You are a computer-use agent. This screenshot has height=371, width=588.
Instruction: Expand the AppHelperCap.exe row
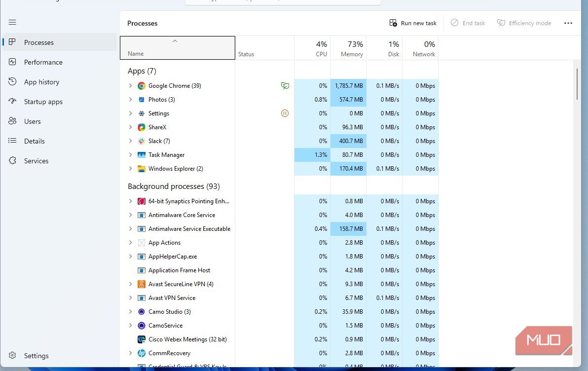click(x=131, y=257)
